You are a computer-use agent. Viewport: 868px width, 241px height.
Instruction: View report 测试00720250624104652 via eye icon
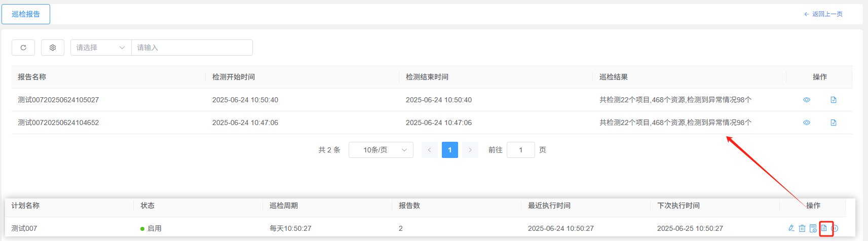click(x=807, y=123)
